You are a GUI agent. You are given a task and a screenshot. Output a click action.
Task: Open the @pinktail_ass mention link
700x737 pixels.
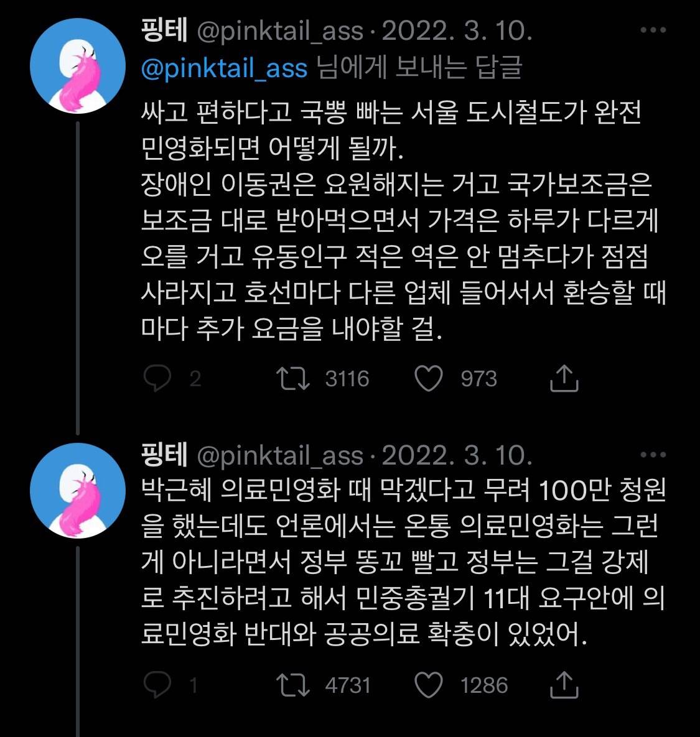pos(219,70)
